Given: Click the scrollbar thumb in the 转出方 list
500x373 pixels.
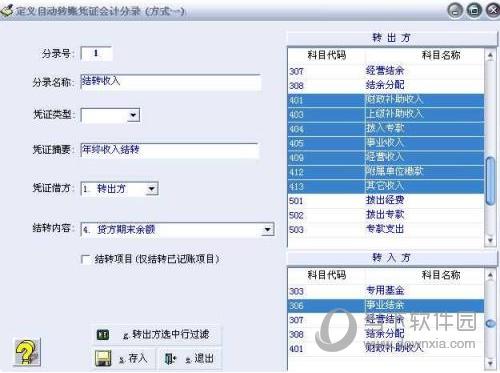Looking at the screenshot, I should point(490,180).
